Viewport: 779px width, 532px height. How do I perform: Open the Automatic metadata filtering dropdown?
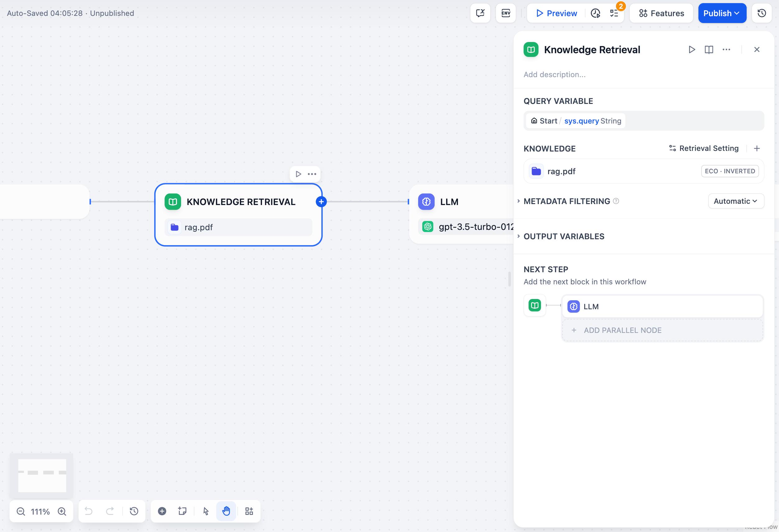pyautogui.click(x=736, y=201)
